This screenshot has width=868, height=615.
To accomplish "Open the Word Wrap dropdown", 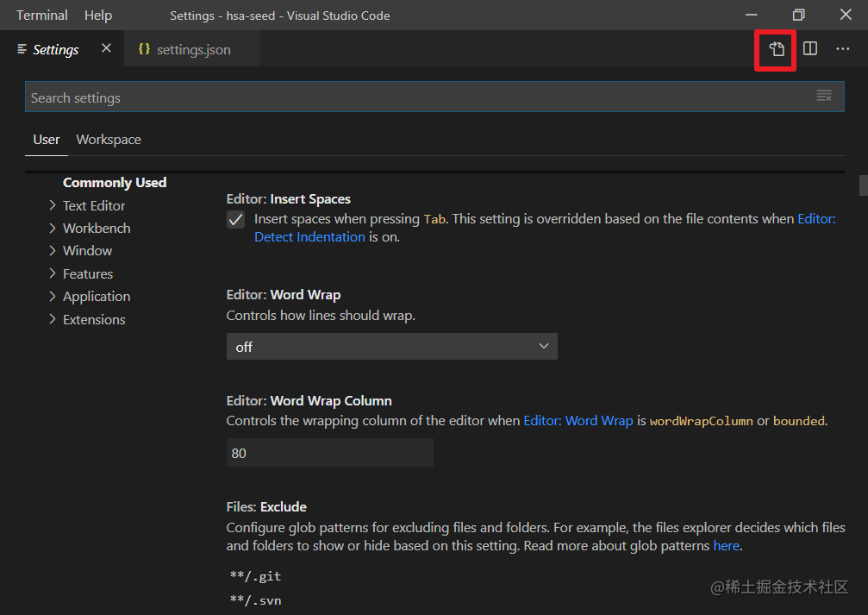I will point(391,347).
